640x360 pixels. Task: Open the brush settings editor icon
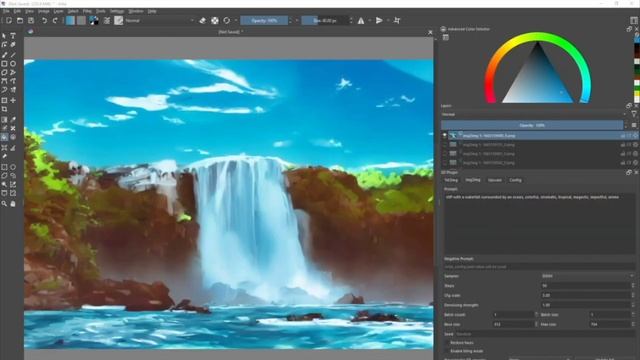pyautogui.click(x=107, y=20)
